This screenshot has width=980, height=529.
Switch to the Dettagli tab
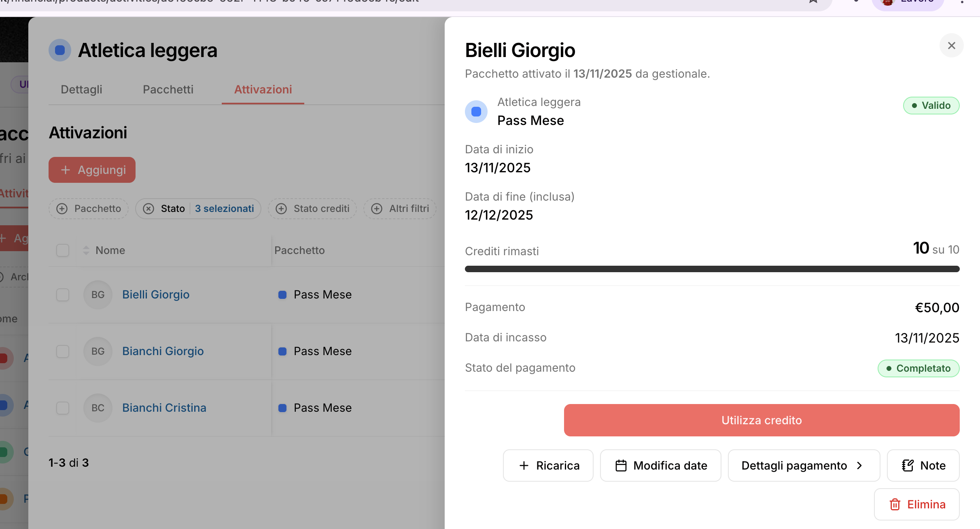click(81, 89)
